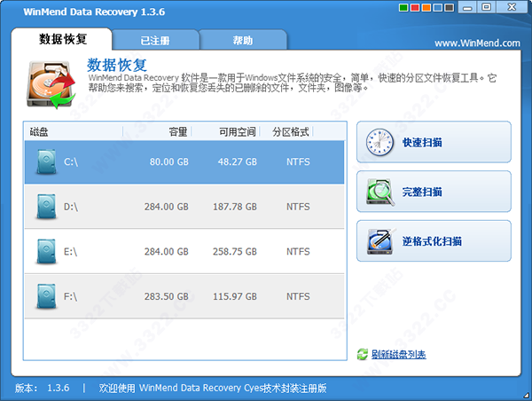Close the WinMend Data Recovery window
Viewport: 532px width, 401px height.
(512, 7)
